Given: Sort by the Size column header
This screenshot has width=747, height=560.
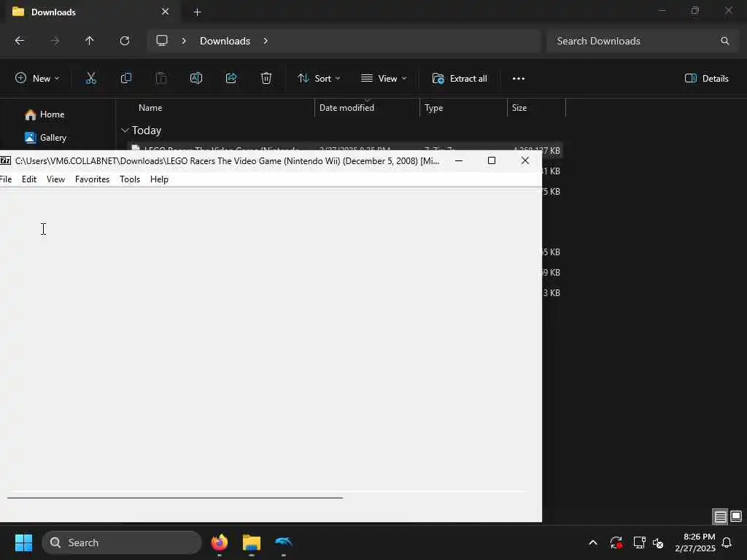Looking at the screenshot, I should pyautogui.click(x=519, y=108).
